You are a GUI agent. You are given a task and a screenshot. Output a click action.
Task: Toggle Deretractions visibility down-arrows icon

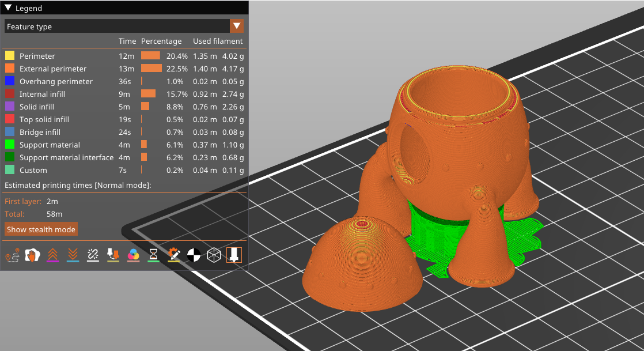click(73, 255)
